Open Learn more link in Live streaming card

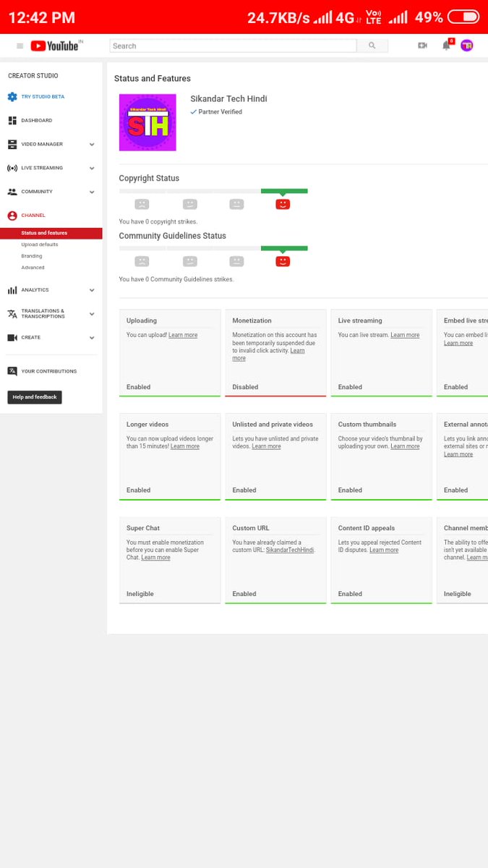[405, 335]
